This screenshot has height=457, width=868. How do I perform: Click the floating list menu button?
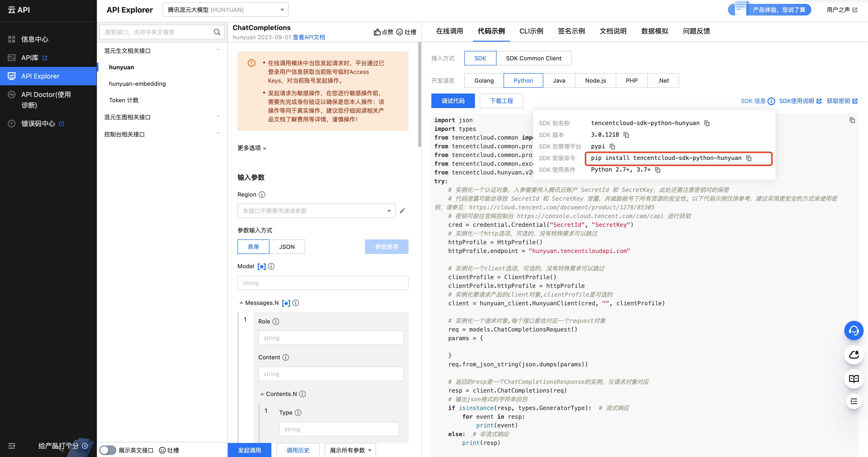click(853, 401)
